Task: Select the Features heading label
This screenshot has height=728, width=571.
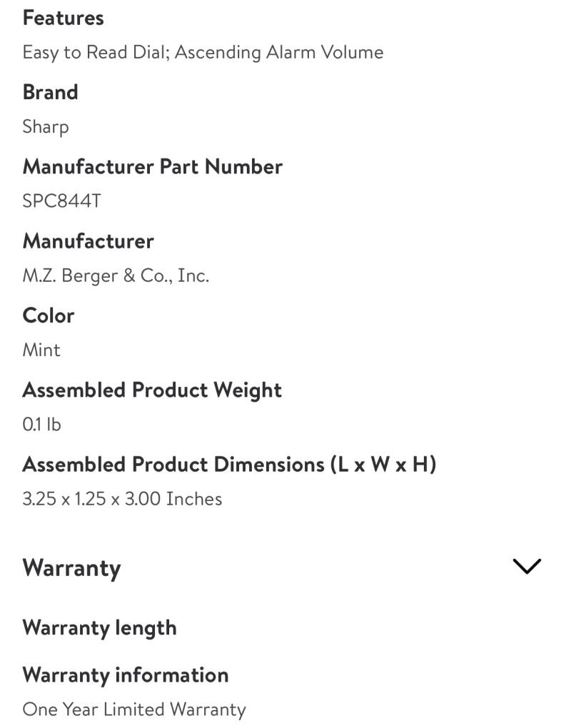Action: click(x=63, y=18)
